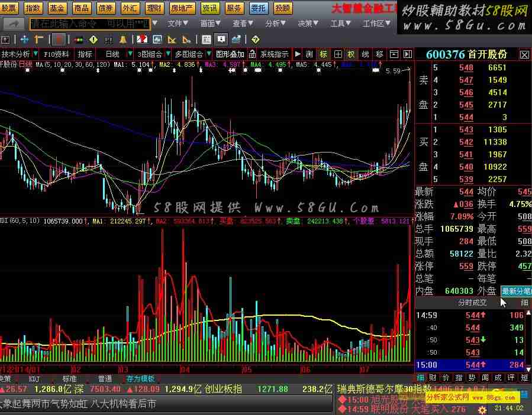This screenshot has height=415, width=532.
Task: Select the second triangle ruler tool with arrow
Action: [186, 40]
